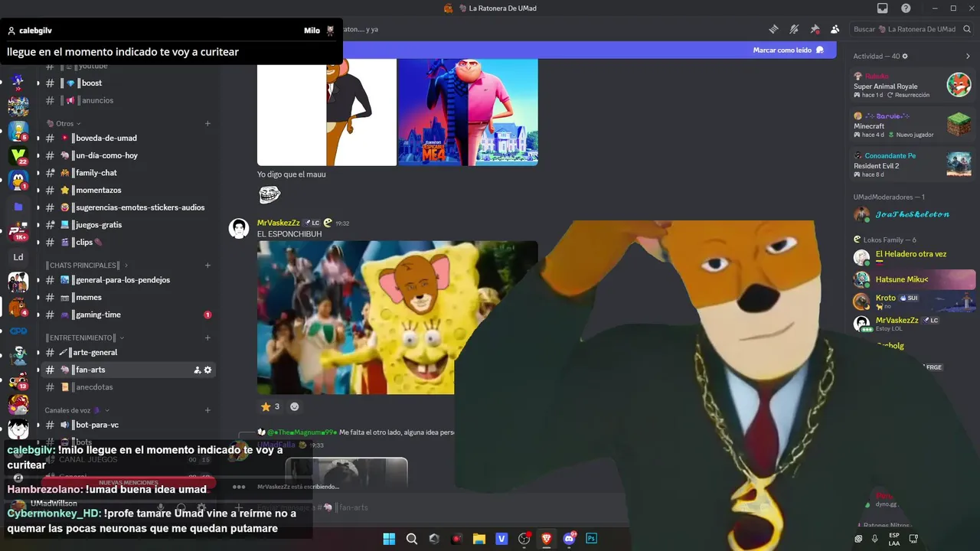980x551 pixels.
Task: Open taskbar search icon
Action: point(412,539)
